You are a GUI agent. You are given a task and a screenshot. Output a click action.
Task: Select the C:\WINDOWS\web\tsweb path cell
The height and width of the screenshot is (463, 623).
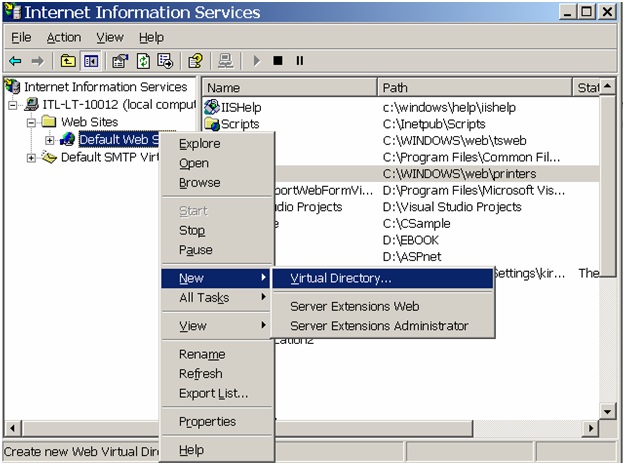pos(455,141)
